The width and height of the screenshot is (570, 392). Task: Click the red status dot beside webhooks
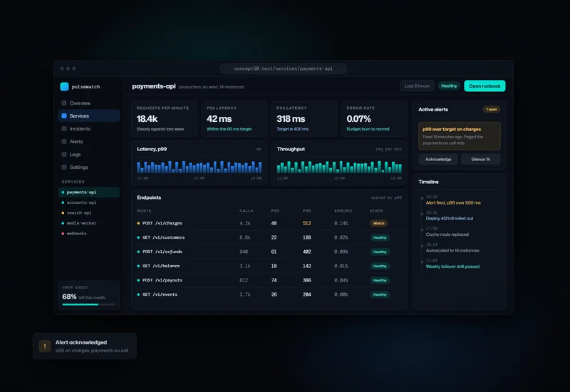63,234
